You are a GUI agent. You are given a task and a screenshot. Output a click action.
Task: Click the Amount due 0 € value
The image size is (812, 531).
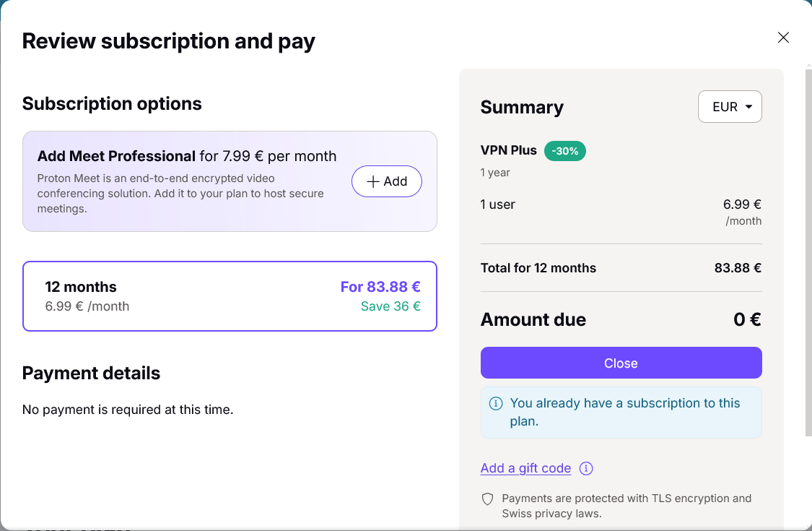pyautogui.click(x=747, y=319)
